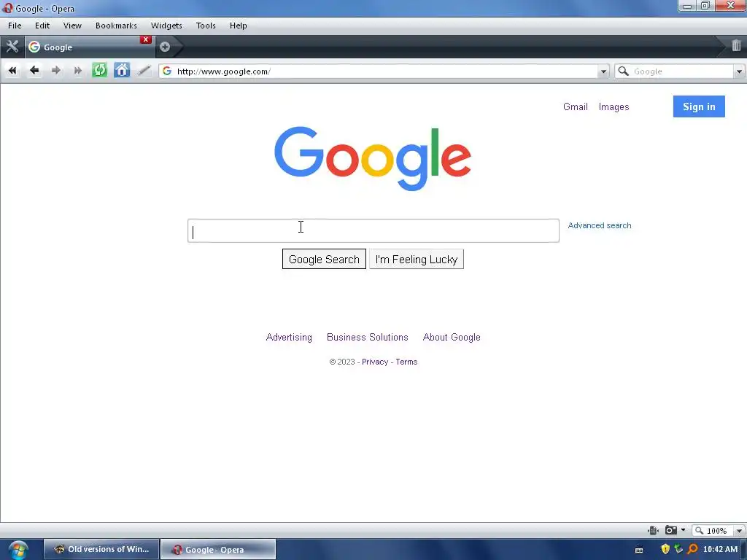The height and width of the screenshot is (560, 747).
Task: Click the Show desktop strip beside clock
Action: click(x=743, y=550)
